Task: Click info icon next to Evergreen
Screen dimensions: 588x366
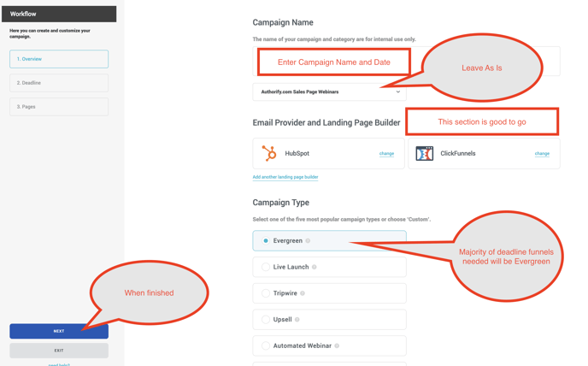Action: [309, 241]
